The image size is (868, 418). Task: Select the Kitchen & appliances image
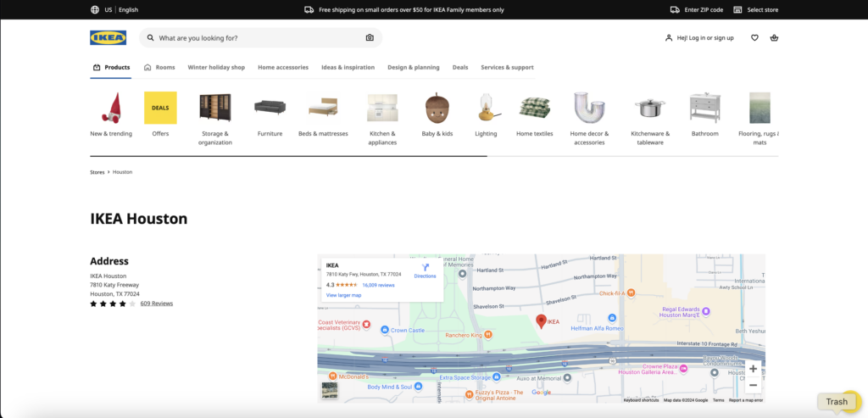[x=382, y=108]
